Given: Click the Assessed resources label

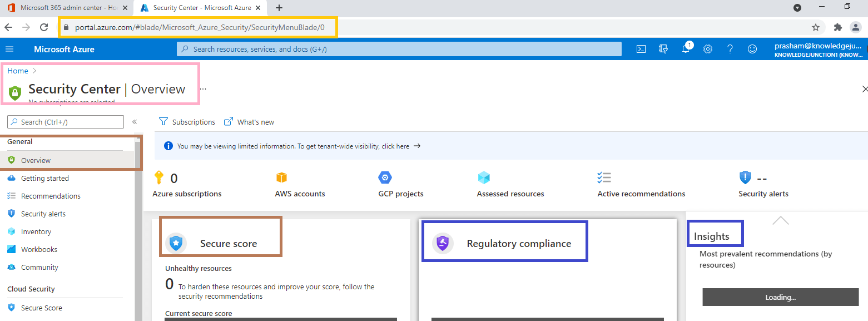Looking at the screenshot, I should click(x=510, y=194).
